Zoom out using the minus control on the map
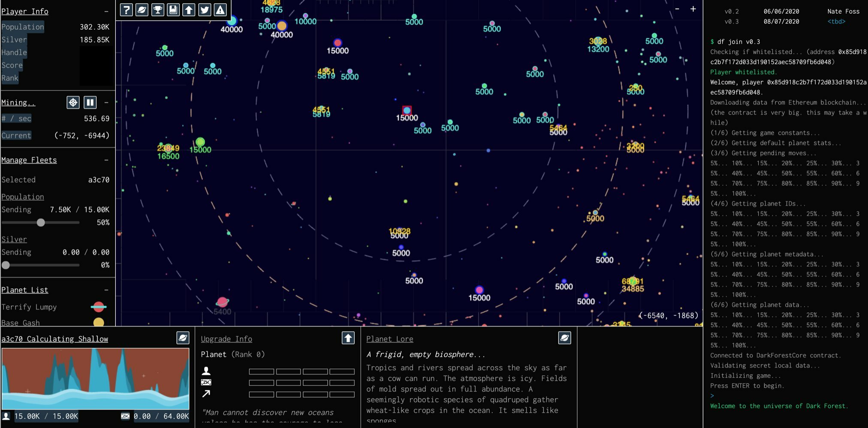The image size is (868, 428). (x=678, y=8)
